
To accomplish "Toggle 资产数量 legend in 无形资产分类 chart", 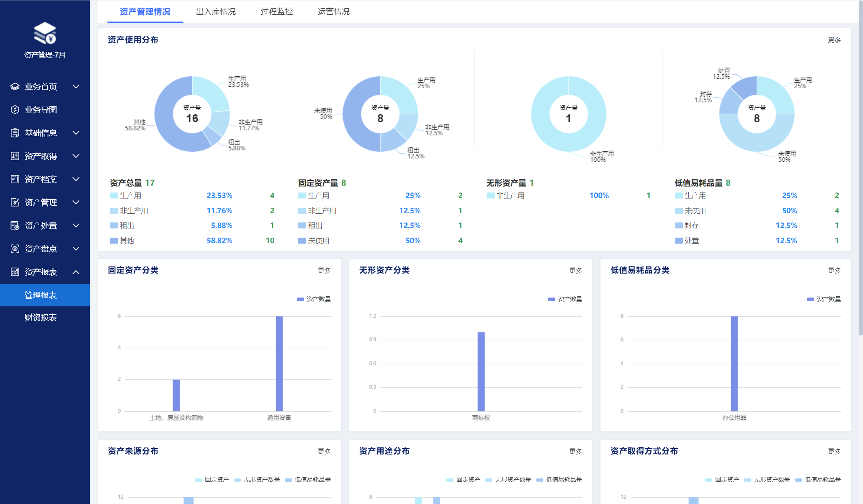I will 565,299.
